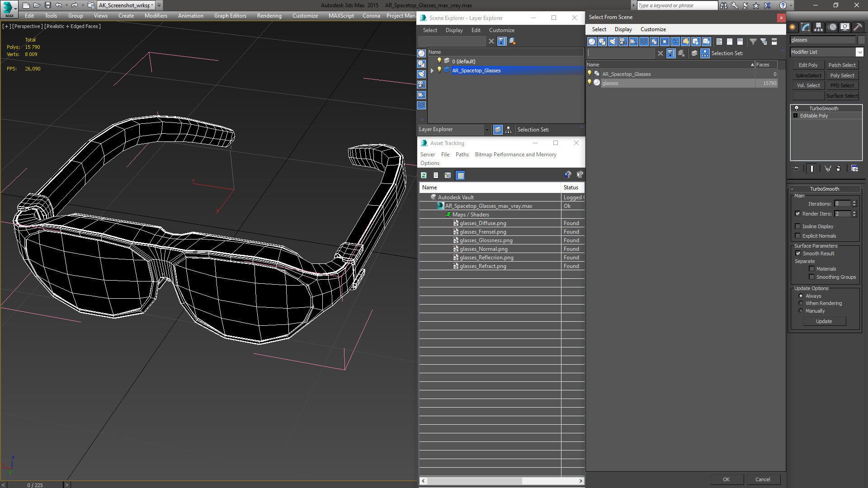Enable Separate by Smoothing Groups checkbox
This screenshot has width=868, height=488.
coord(811,277)
